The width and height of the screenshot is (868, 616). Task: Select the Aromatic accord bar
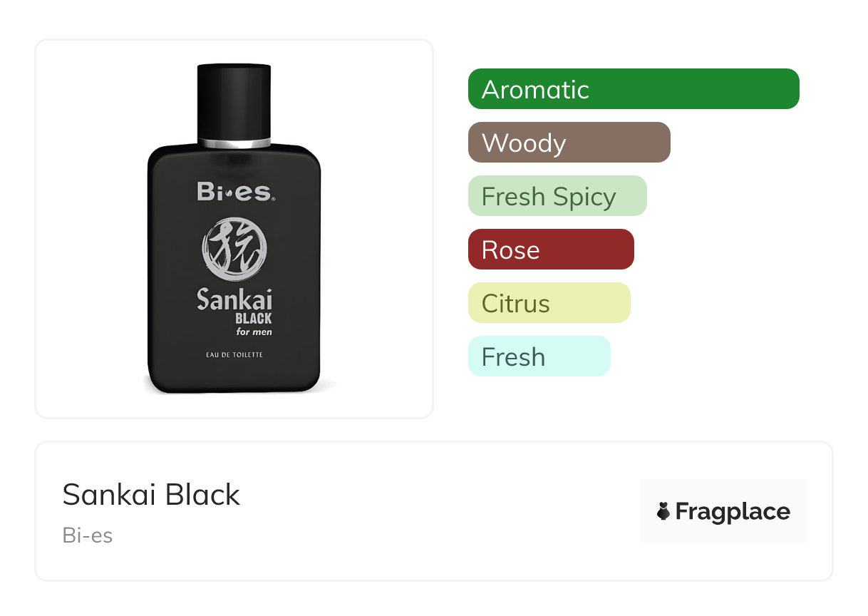tap(634, 89)
